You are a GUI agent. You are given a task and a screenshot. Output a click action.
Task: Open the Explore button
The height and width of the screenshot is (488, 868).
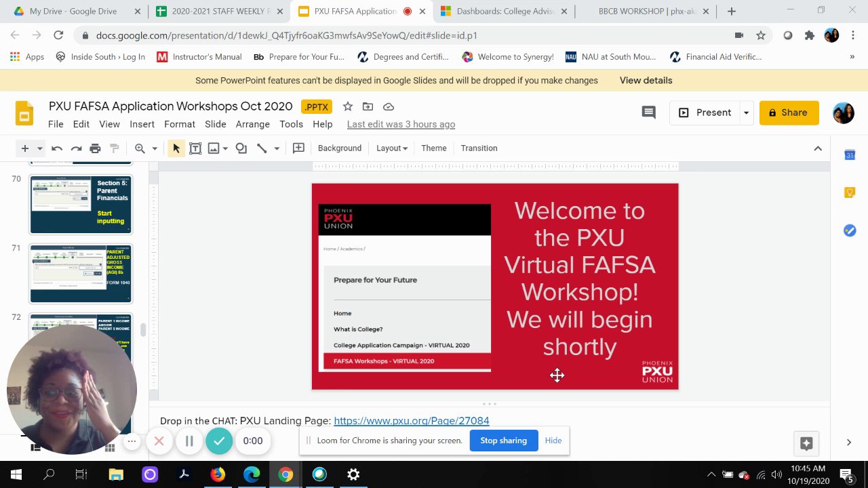point(806,443)
